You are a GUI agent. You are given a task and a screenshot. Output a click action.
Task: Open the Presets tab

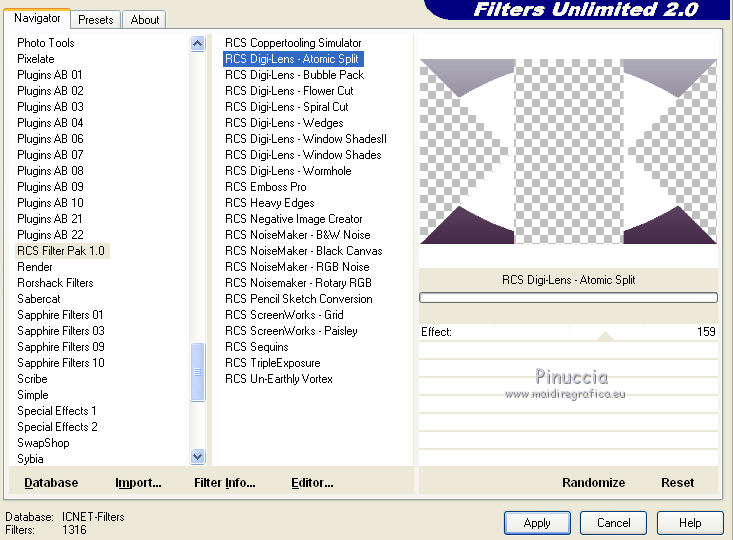tap(96, 20)
